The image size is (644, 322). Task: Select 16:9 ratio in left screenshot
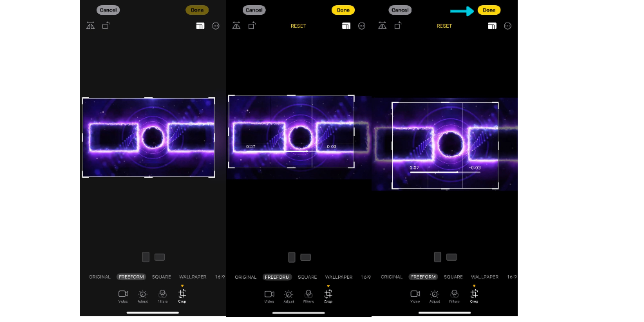tap(220, 277)
